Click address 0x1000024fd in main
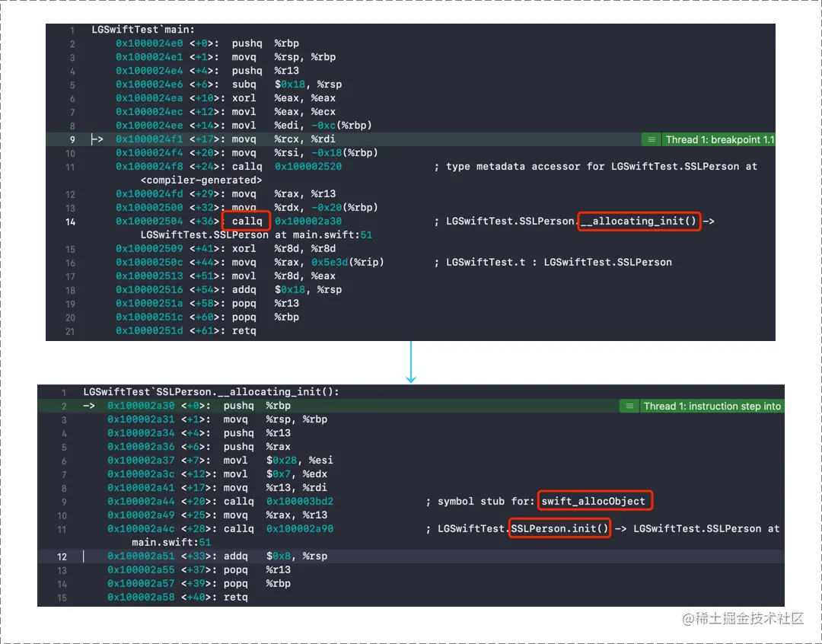 (149, 193)
